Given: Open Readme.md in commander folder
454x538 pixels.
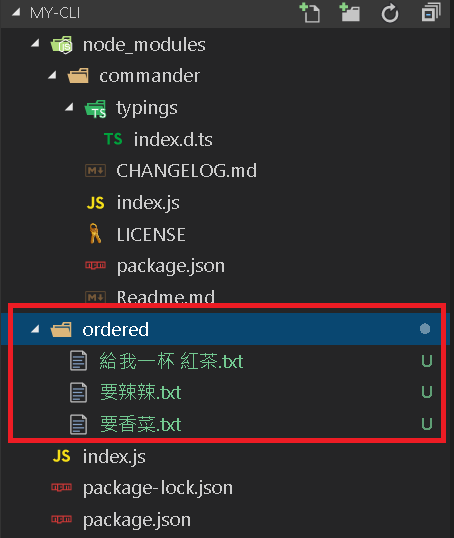Looking at the screenshot, I should point(166,297).
